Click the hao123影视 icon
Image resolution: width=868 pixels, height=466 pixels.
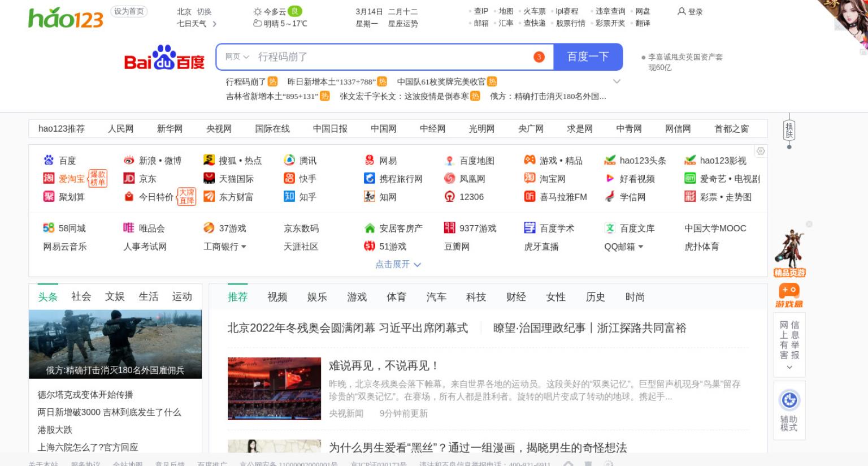690,160
